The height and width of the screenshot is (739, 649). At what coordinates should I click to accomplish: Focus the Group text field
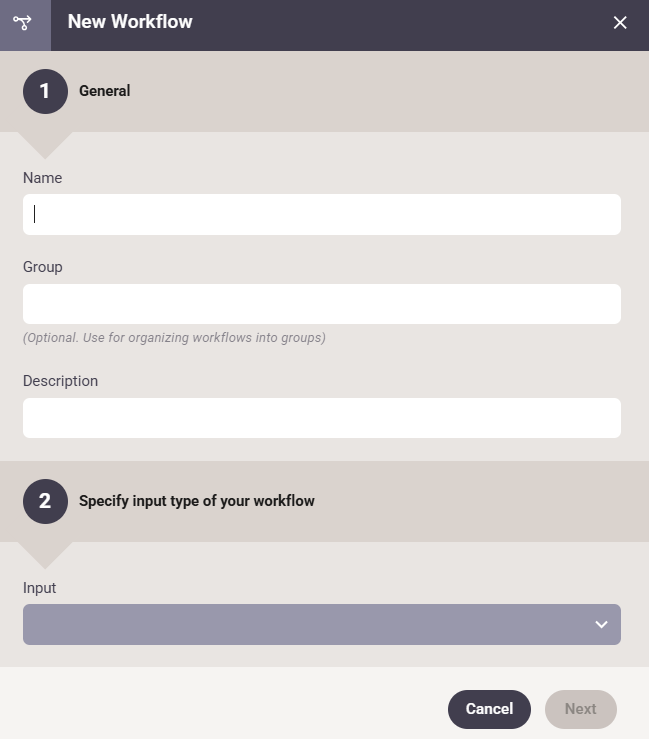(322, 304)
